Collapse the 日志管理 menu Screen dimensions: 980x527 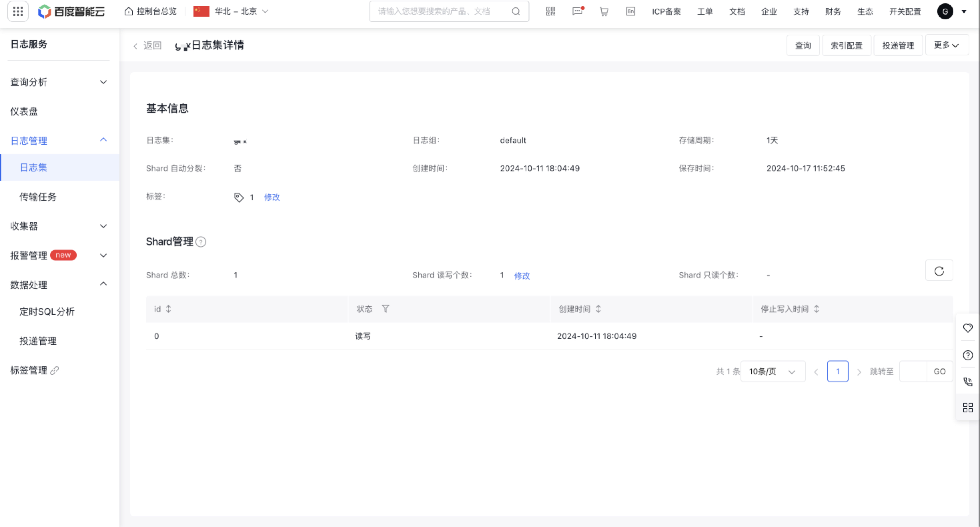[x=59, y=140]
